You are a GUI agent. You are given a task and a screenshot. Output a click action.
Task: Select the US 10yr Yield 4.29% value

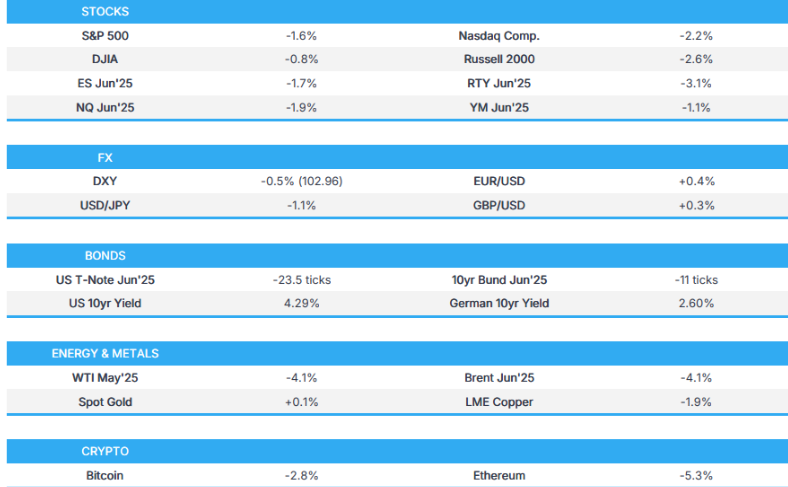click(301, 303)
